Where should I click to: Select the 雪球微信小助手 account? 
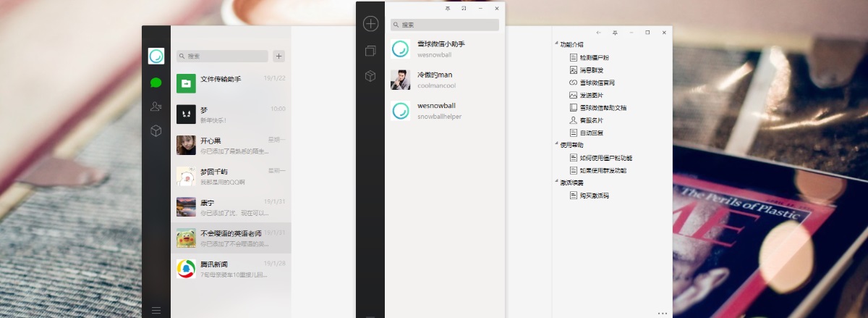[445, 49]
